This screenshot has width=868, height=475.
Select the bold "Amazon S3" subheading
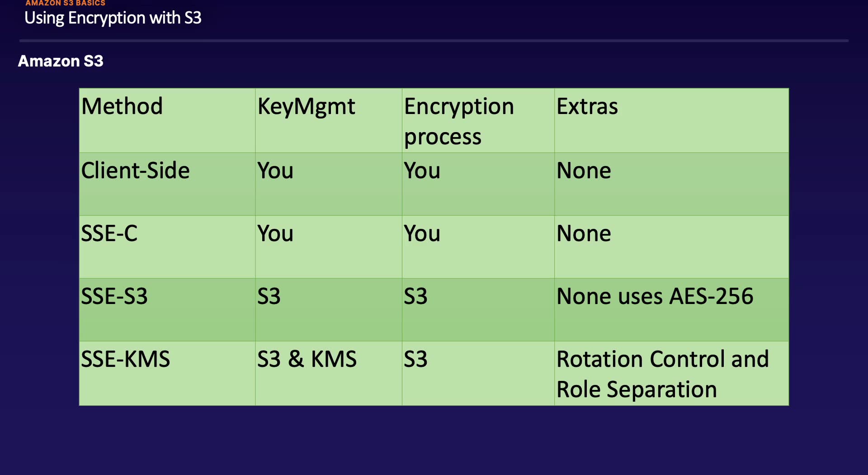(x=61, y=61)
